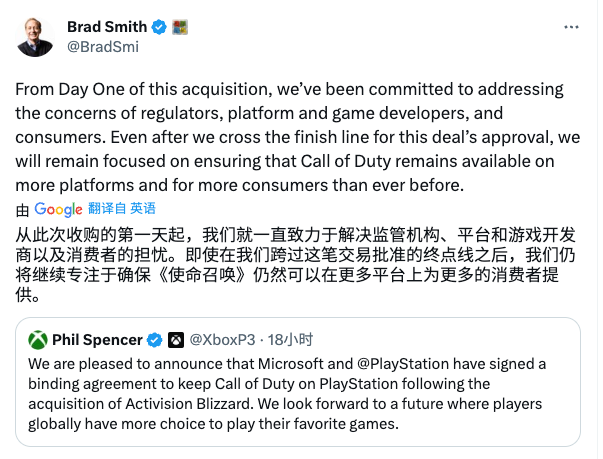Open the @XboxP3 handle

218,339
